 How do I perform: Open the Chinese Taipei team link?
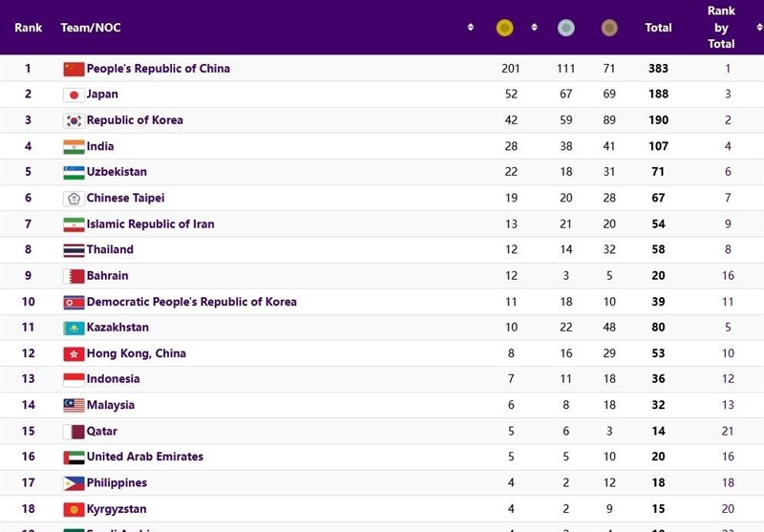[125, 198]
